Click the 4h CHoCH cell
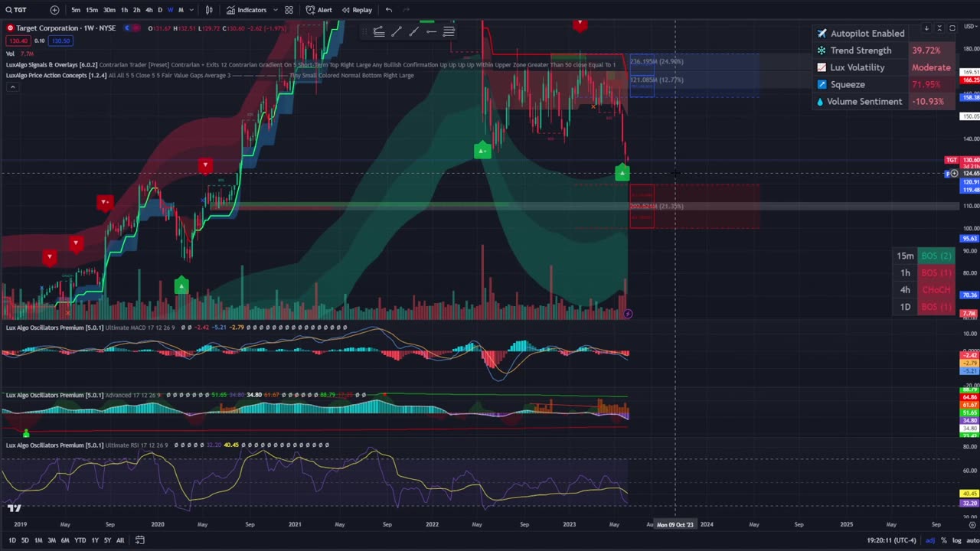This screenshot has height=551, width=980. click(x=936, y=290)
